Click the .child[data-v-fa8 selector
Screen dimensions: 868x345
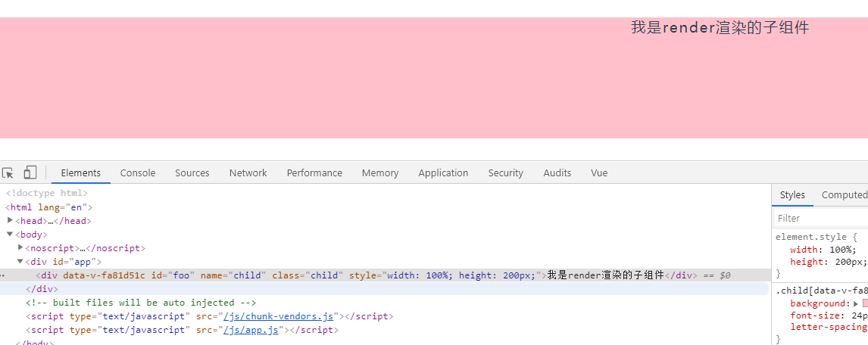tap(822, 291)
